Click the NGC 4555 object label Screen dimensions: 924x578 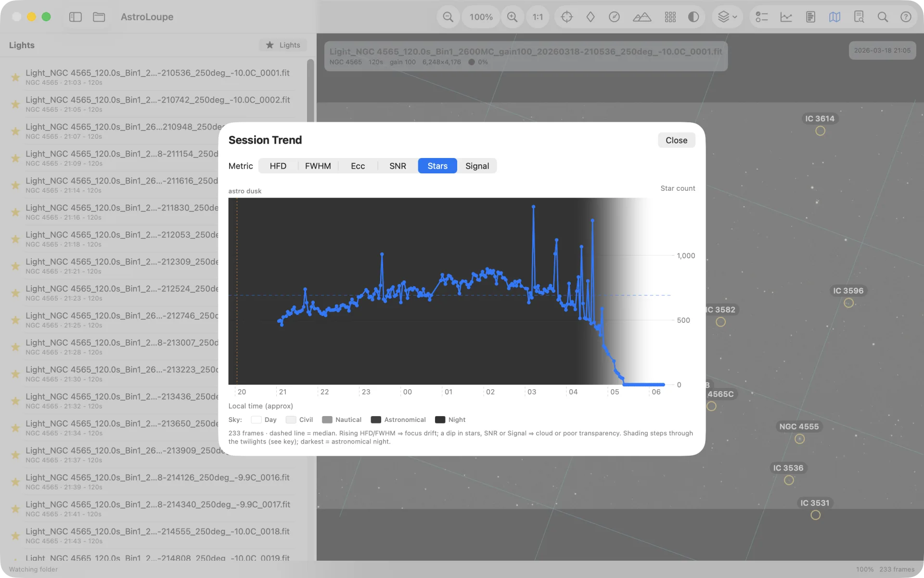click(799, 426)
